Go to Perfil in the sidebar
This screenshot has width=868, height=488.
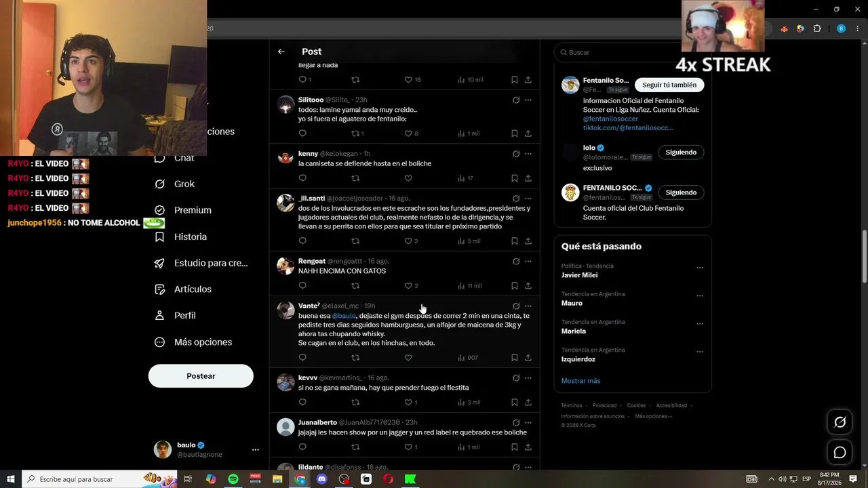[x=175, y=315]
